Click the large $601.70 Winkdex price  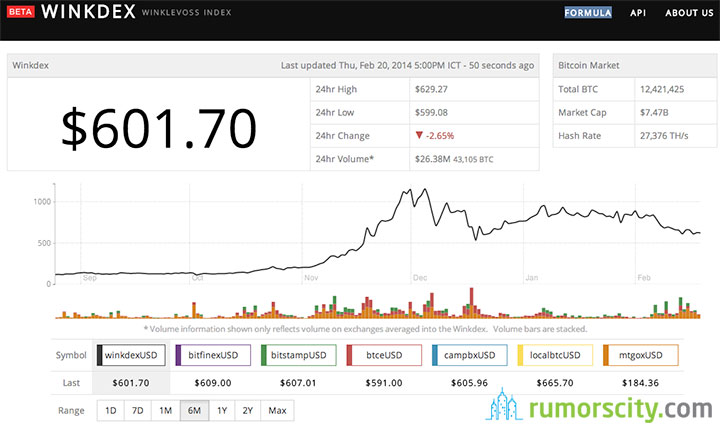point(159,128)
